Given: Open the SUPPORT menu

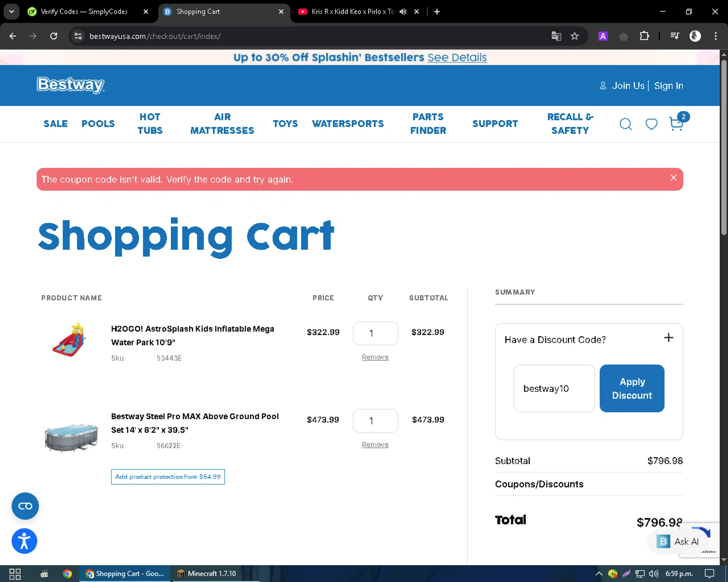Looking at the screenshot, I should tap(495, 124).
